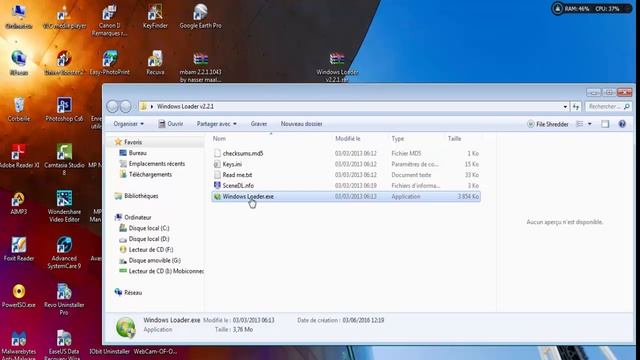Expand the address bar history dropdown
Image resolution: width=640 pixels, height=360 pixels.
point(565,107)
